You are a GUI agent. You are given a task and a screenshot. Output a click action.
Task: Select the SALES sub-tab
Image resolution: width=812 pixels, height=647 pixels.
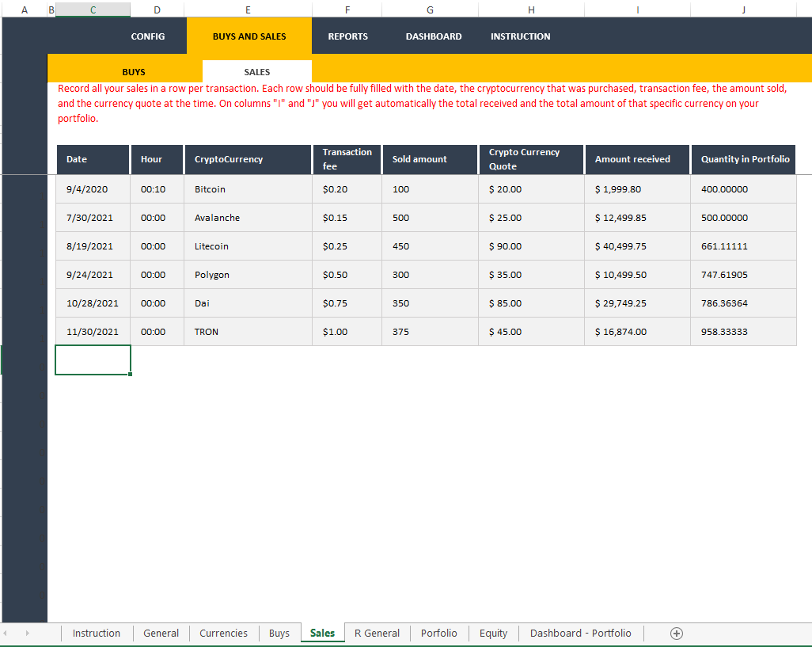click(x=257, y=72)
